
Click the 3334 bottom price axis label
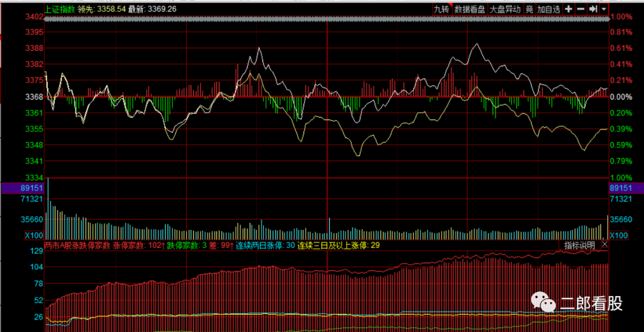tap(34, 178)
